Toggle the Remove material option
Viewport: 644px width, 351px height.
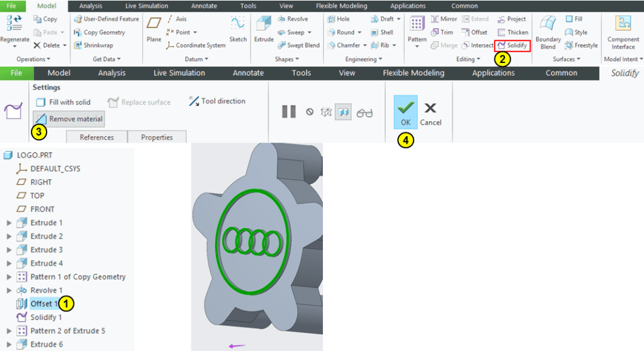(69, 118)
